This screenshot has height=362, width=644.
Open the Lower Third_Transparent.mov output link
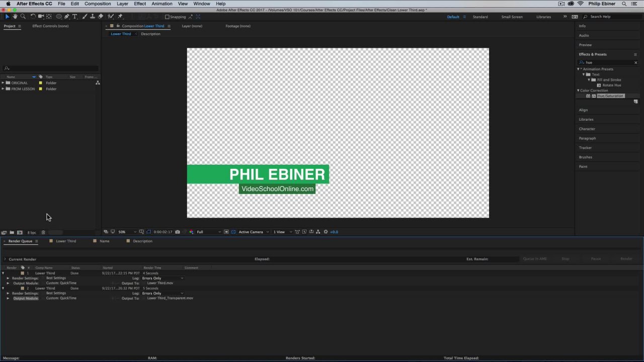pyautogui.click(x=170, y=298)
